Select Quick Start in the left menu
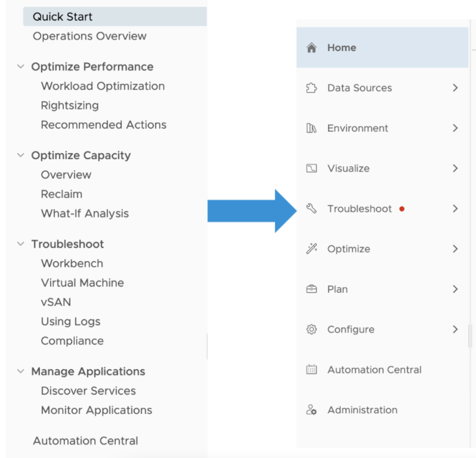476x458 pixels. tap(63, 17)
